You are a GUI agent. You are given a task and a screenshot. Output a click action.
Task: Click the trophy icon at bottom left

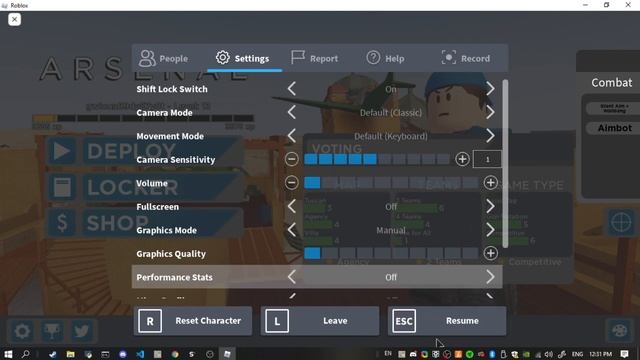[x=52, y=331]
